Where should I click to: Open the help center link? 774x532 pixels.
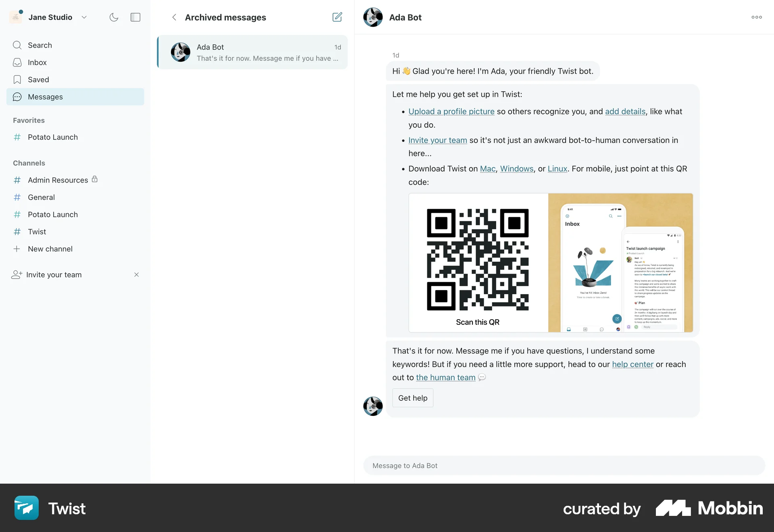pos(632,364)
